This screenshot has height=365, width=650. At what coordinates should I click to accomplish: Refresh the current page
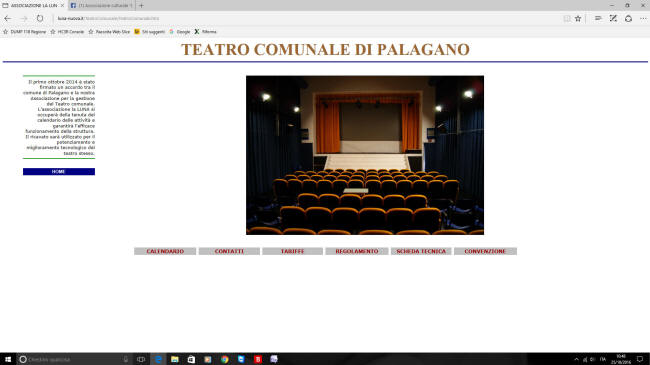(x=40, y=19)
